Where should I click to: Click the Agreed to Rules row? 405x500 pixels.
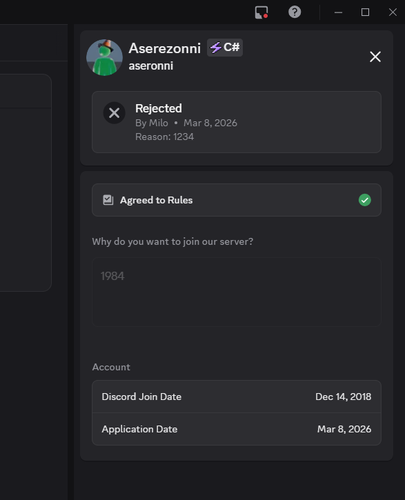click(237, 200)
